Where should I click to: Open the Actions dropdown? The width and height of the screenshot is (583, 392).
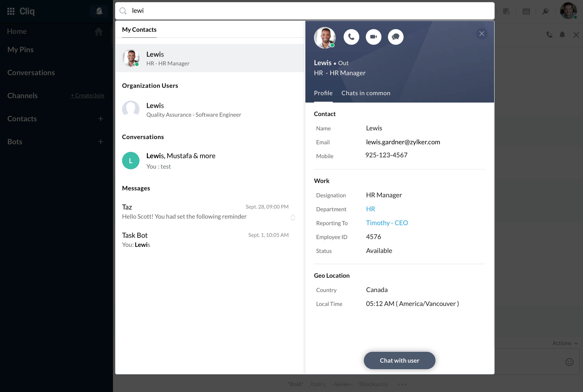point(565,343)
